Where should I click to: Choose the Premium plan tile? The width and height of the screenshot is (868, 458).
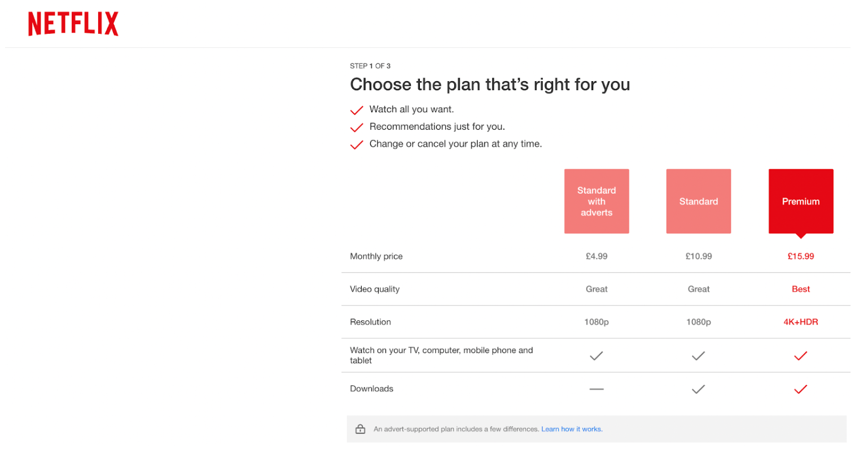[800, 201]
